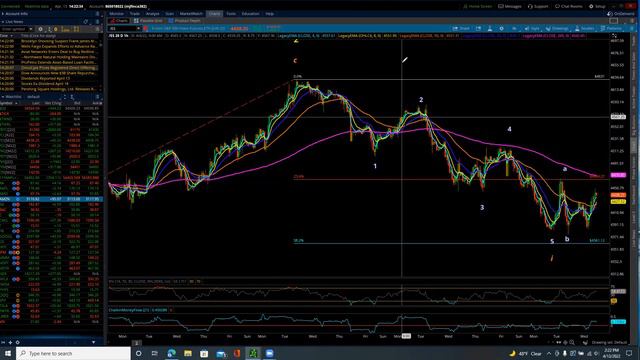
Task: Switch to the Monitor tab
Action: (117, 14)
